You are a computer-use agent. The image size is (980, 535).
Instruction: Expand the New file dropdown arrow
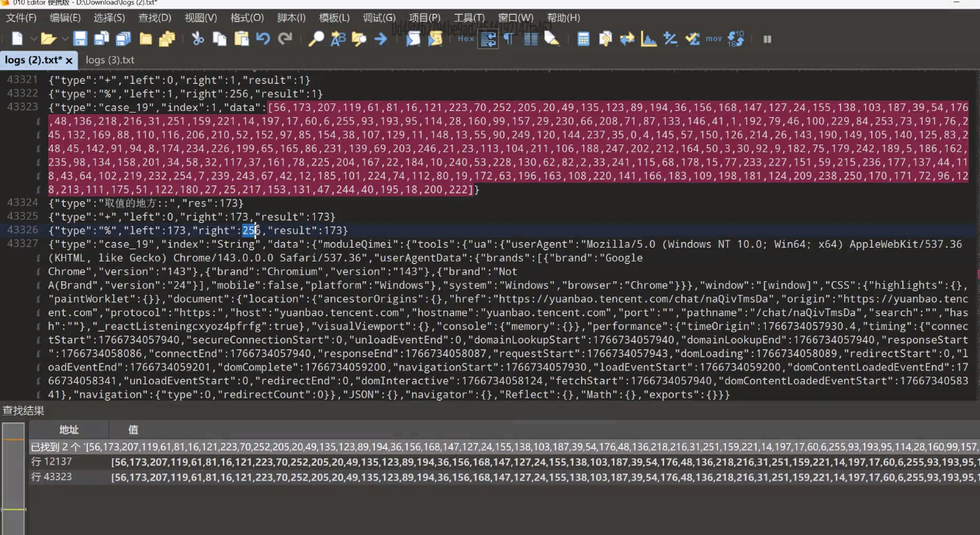pos(33,38)
